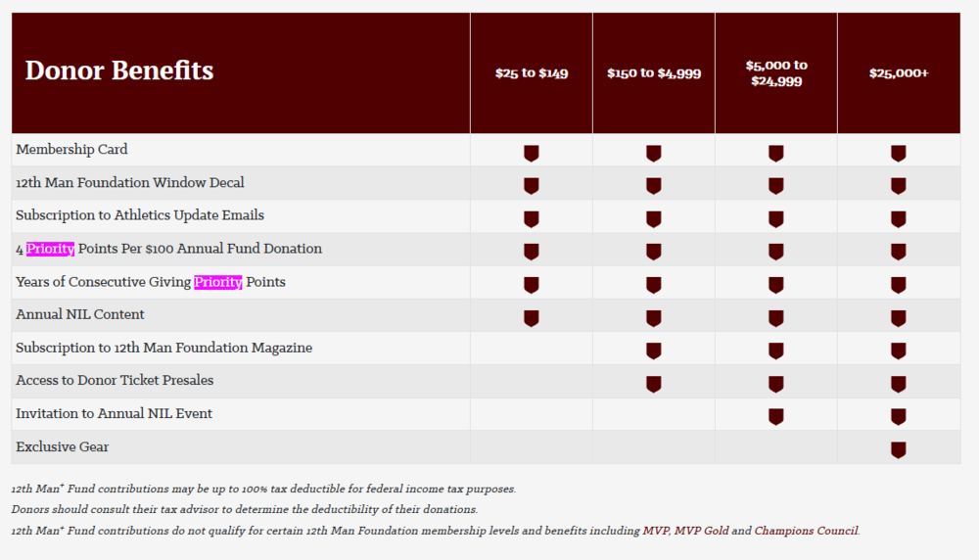The image size is (979, 560).
Task: Click the Exclusive Gear shield under $25,000+
Action: 899,450
